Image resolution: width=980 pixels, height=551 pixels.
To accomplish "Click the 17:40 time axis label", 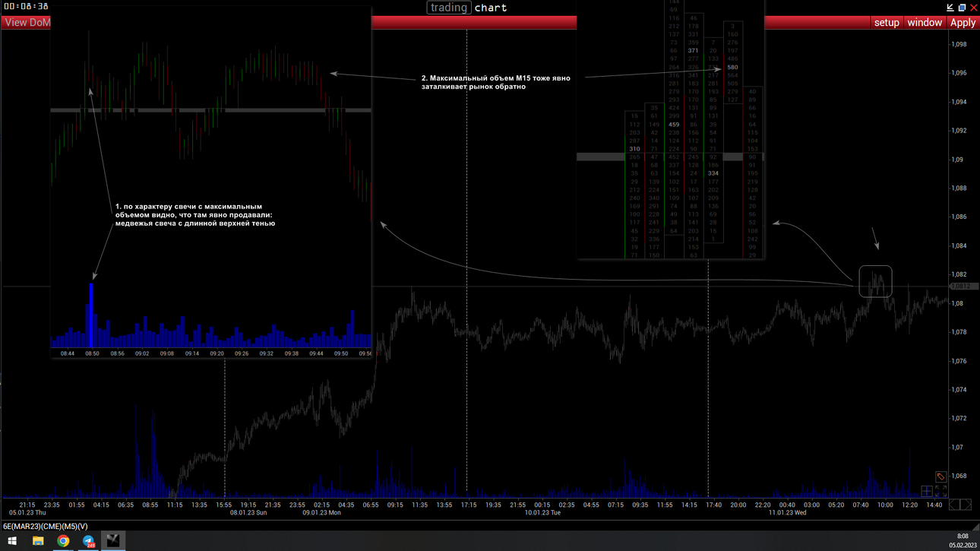I will point(714,505).
